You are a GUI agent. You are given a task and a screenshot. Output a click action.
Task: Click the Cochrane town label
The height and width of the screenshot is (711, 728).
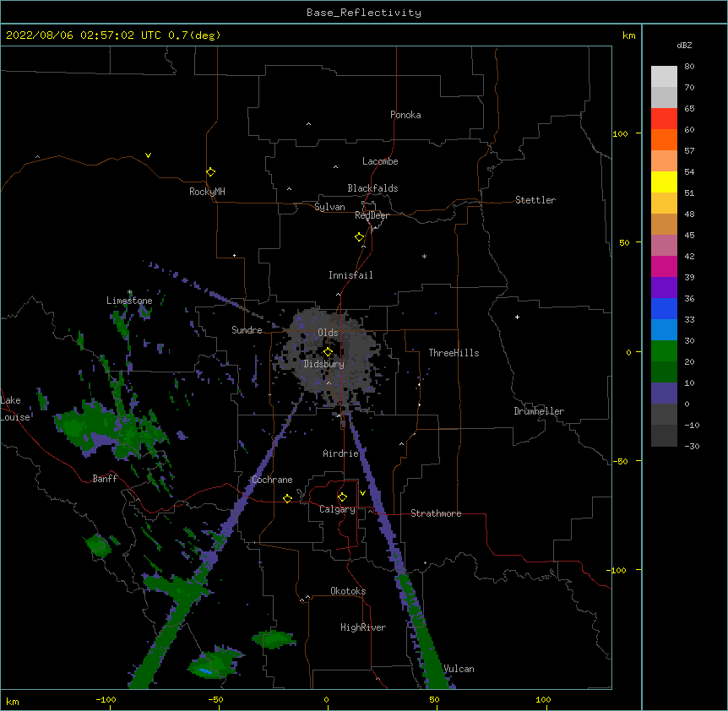point(272,480)
